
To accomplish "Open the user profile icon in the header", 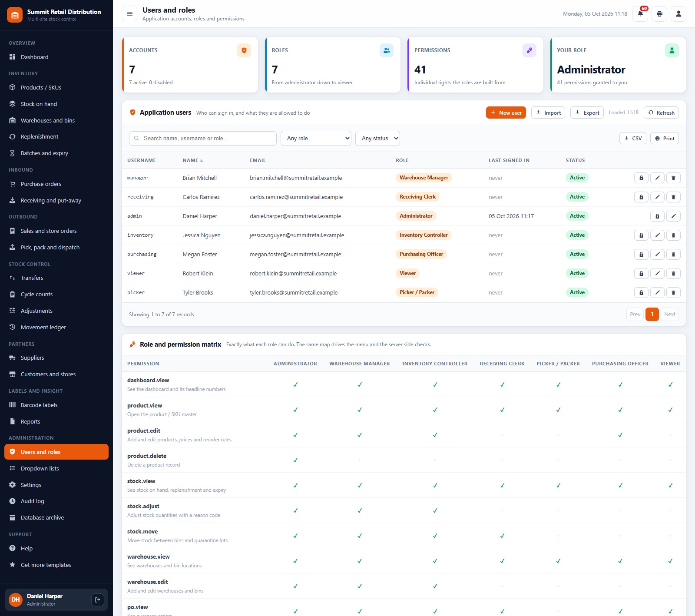I will tap(678, 14).
